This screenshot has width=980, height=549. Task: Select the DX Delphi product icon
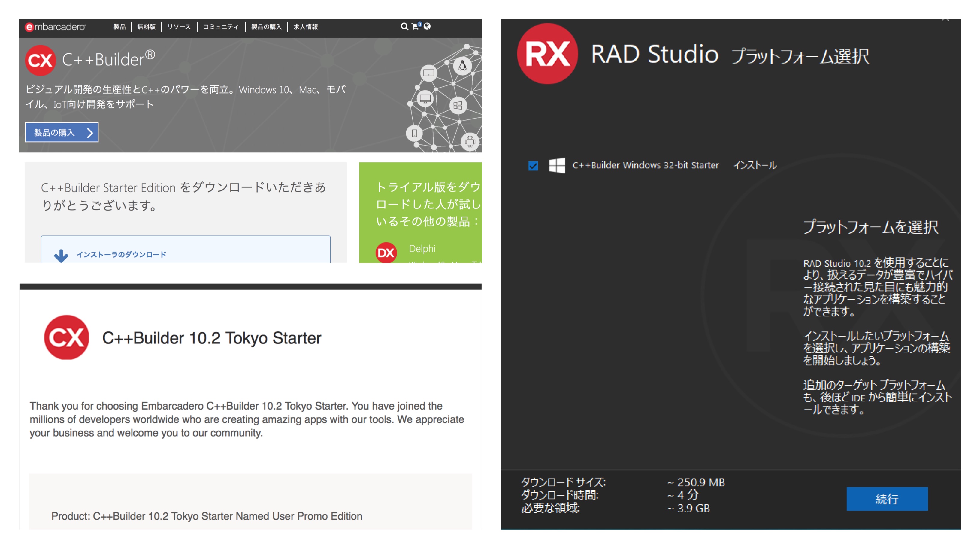pyautogui.click(x=386, y=252)
